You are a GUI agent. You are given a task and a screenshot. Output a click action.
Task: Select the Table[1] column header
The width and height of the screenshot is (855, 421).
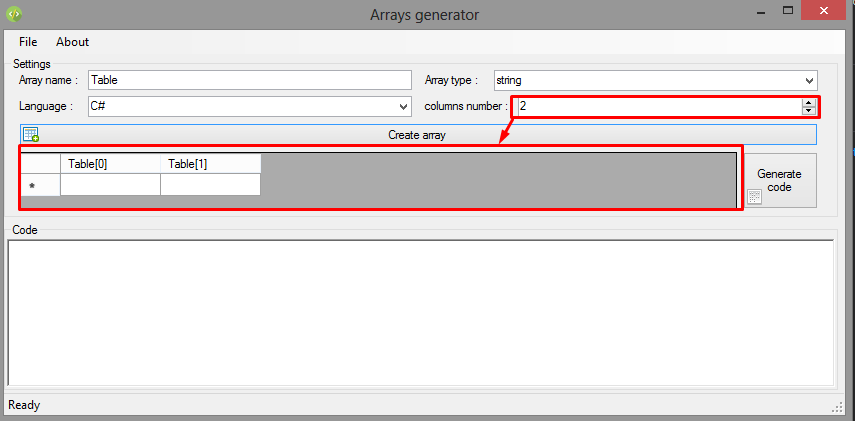tap(210, 164)
